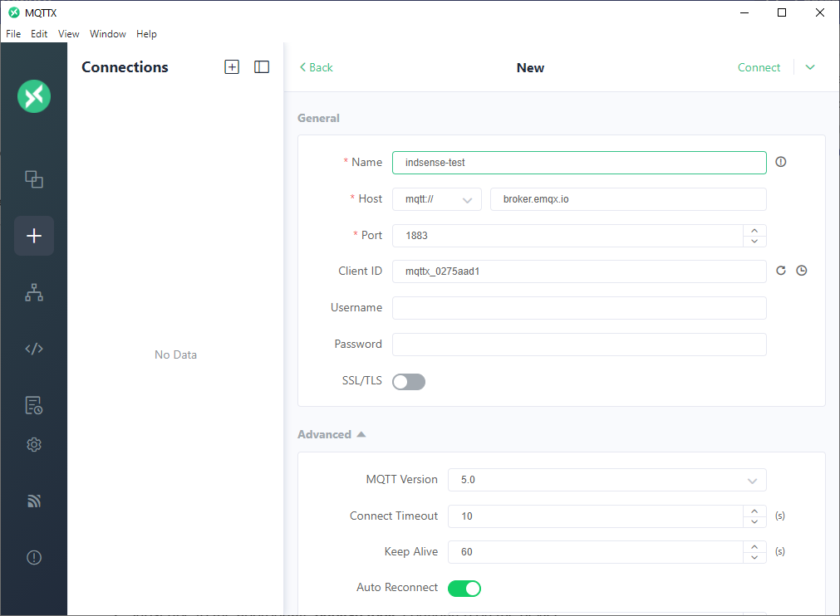Expand the dropdown arrow beside Connect
840x616 pixels.
[x=810, y=67]
